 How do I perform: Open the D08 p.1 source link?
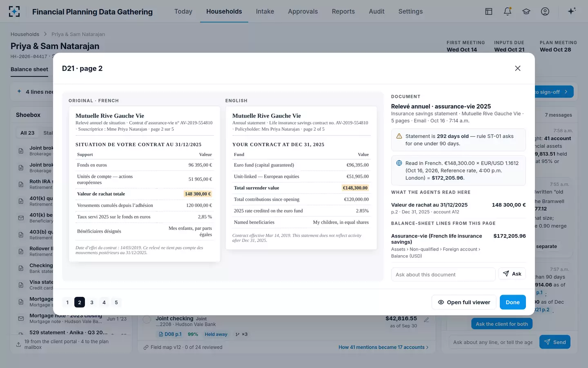click(171, 334)
